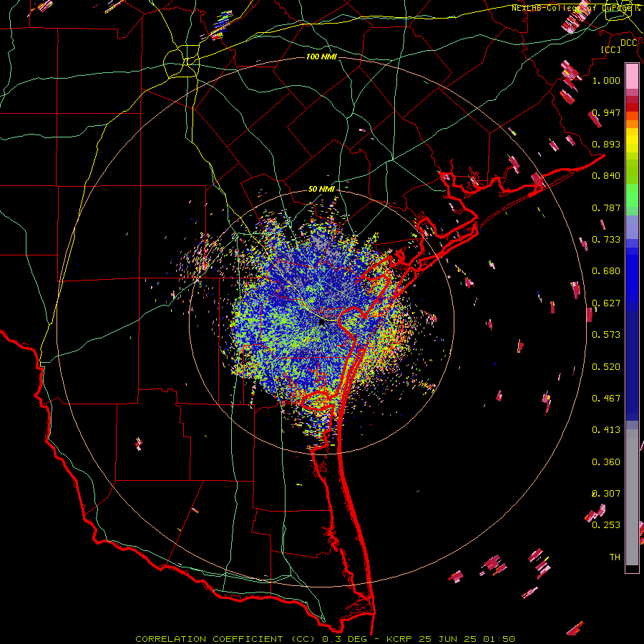Select the gray segment of color bar
644x644 pixels.
[x=632, y=497]
